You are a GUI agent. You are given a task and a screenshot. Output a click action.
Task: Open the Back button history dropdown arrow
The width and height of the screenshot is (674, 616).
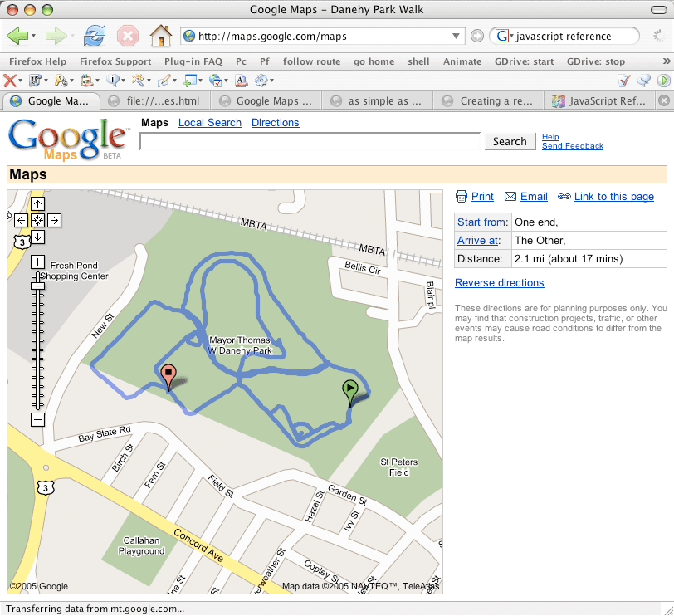[x=33, y=36]
